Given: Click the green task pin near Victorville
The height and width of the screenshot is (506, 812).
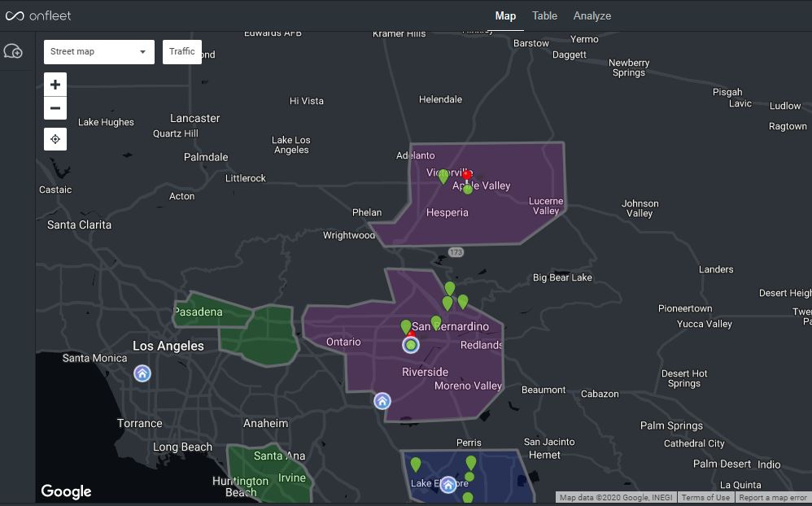Looking at the screenshot, I should point(443,176).
